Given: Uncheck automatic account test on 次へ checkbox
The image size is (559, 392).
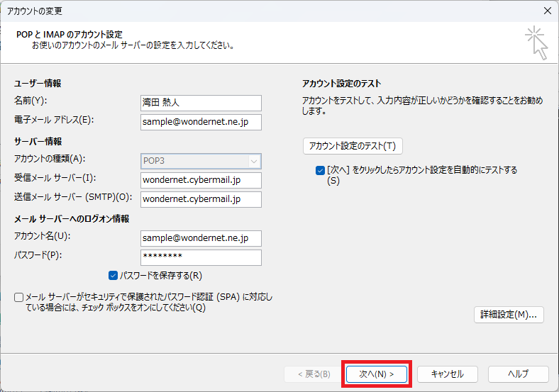Looking at the screenshot, I should (x=320, y=171).
